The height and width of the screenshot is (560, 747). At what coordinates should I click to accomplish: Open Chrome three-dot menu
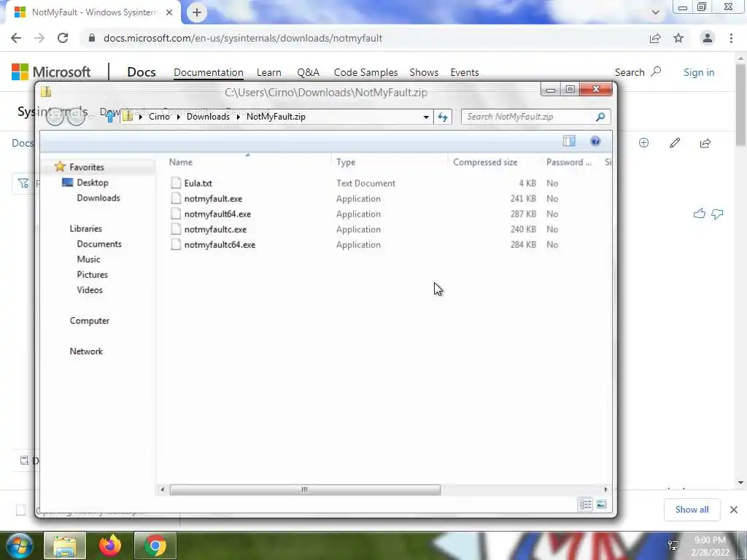click(731, 38)
